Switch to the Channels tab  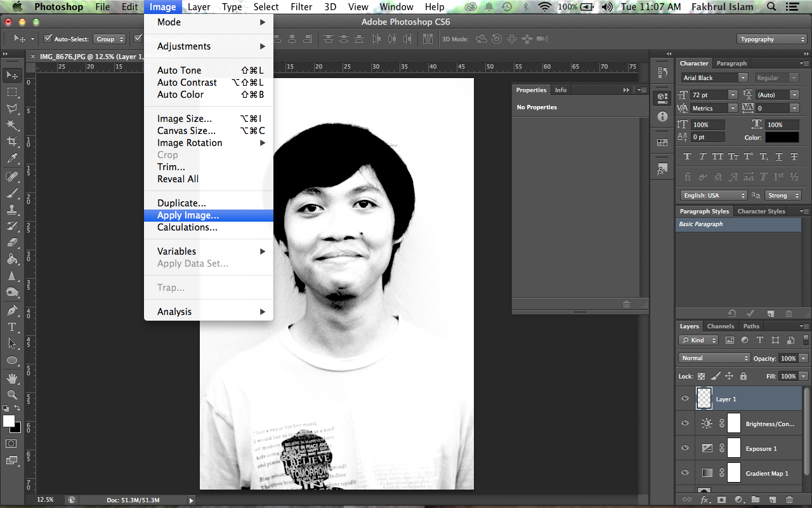(720, 326)
